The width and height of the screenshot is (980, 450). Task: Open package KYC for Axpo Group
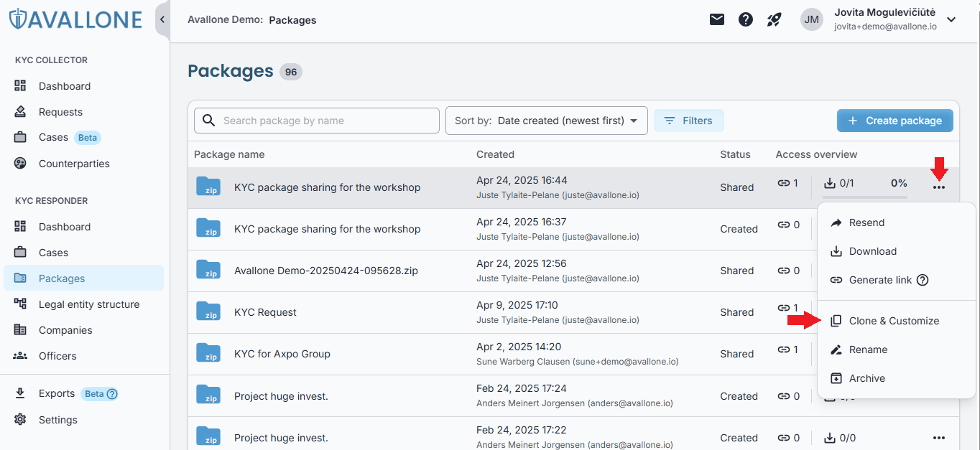click(282, 354)
